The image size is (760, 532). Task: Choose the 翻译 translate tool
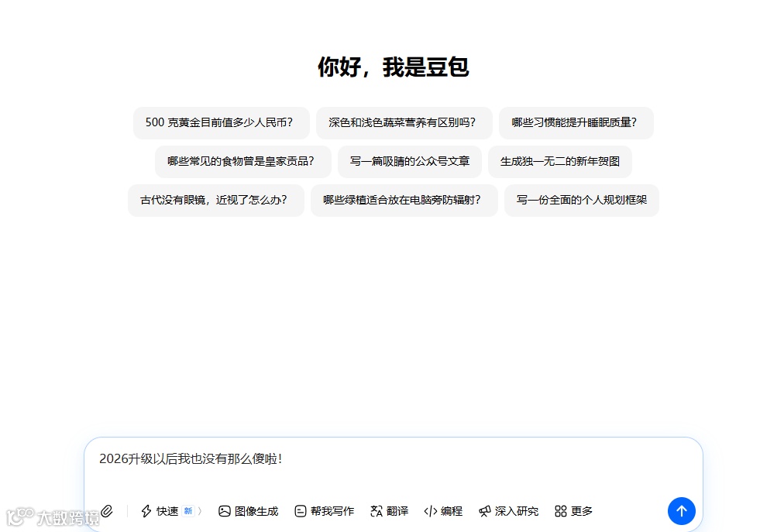click(x=389, y=511)
